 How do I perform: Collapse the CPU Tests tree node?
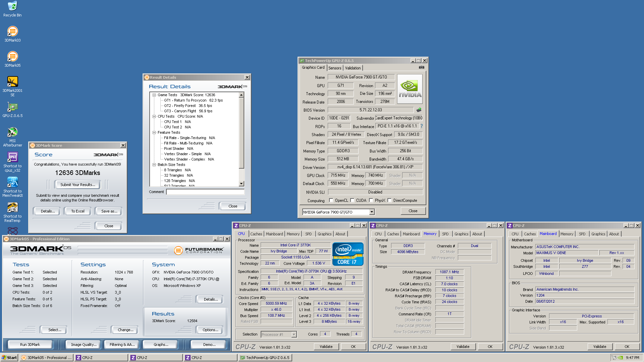coord(154,117)
